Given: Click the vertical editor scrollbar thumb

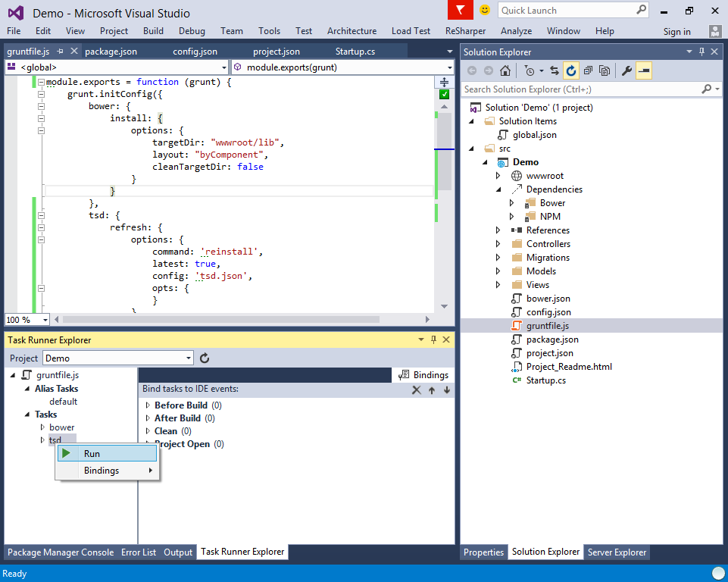Looking at the screenshot, I should 445,151.
